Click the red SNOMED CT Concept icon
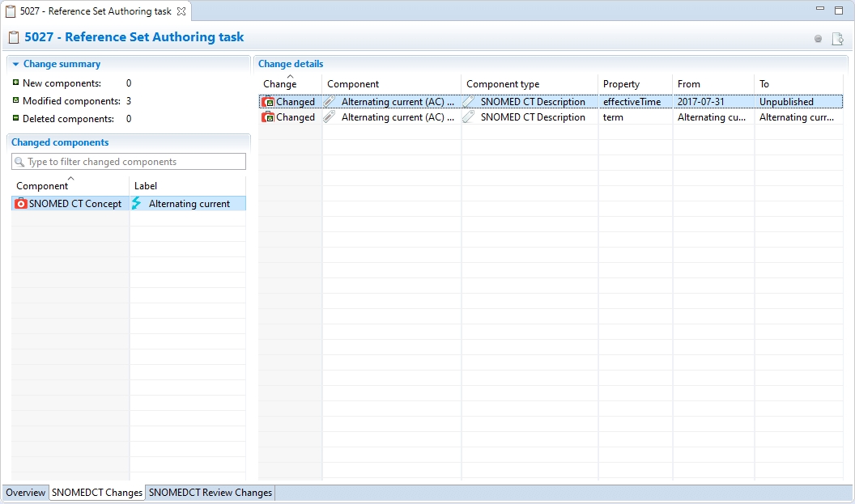The height and width of the screenshot is (504, 855). 21,204
